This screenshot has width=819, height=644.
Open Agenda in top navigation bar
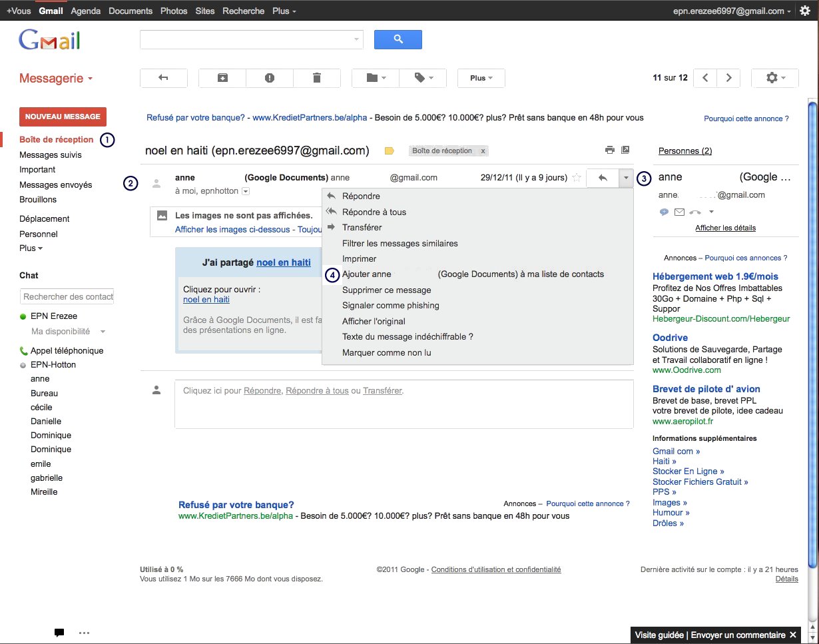(85, 11)
